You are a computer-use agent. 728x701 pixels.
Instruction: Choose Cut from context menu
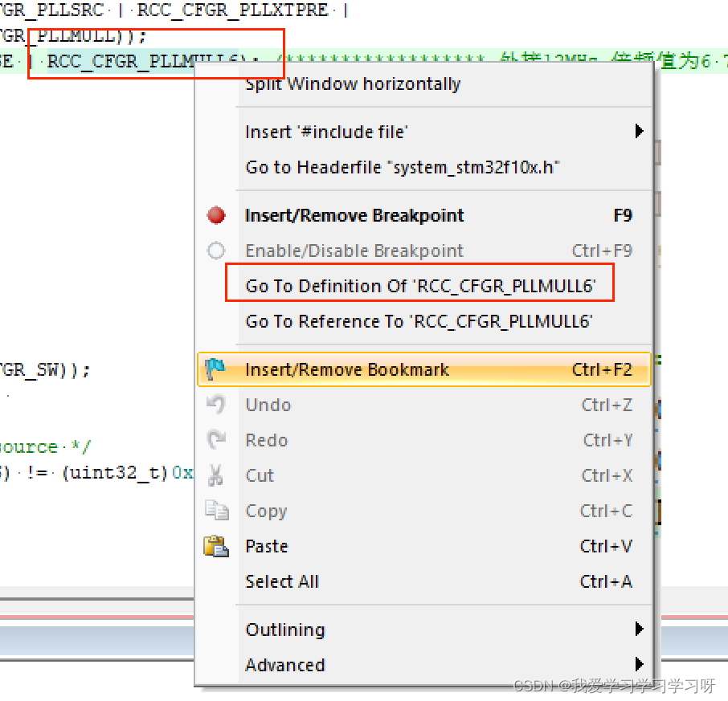(x=423, y=475)
